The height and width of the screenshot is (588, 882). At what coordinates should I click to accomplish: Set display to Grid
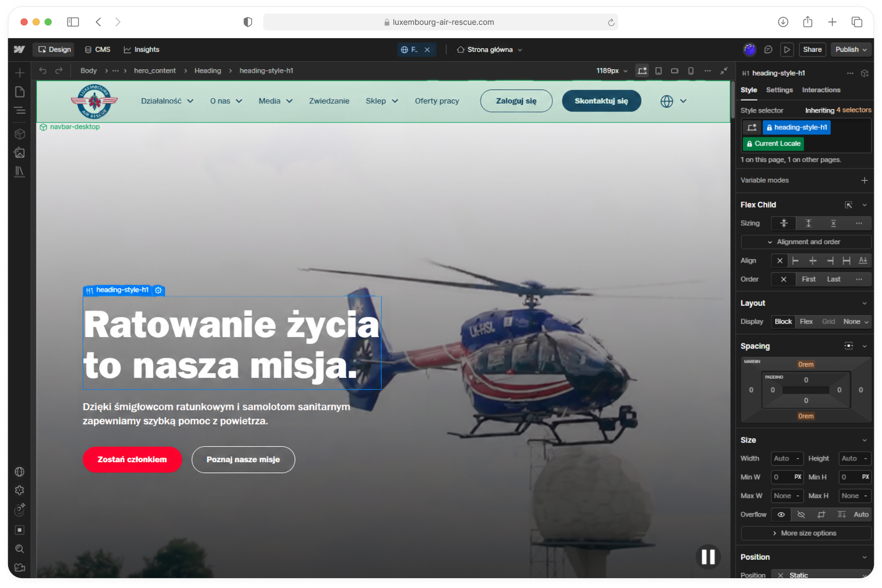point(828,321)
